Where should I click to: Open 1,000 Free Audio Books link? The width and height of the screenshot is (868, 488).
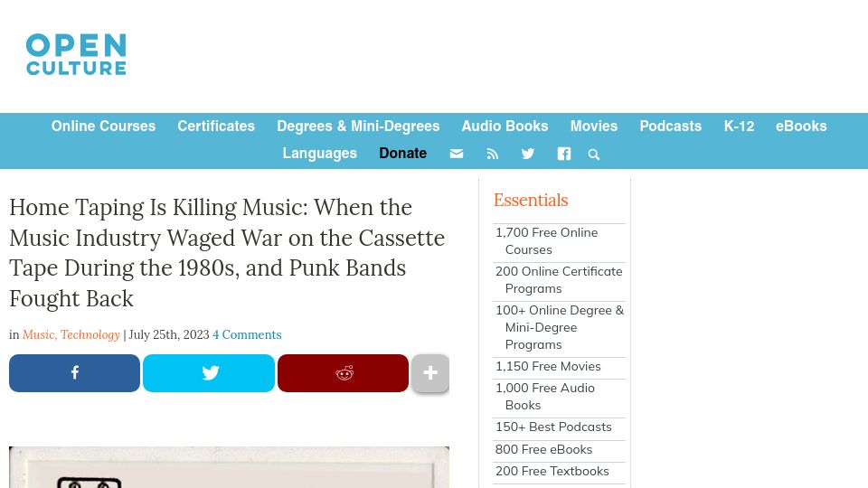[544, 397]
